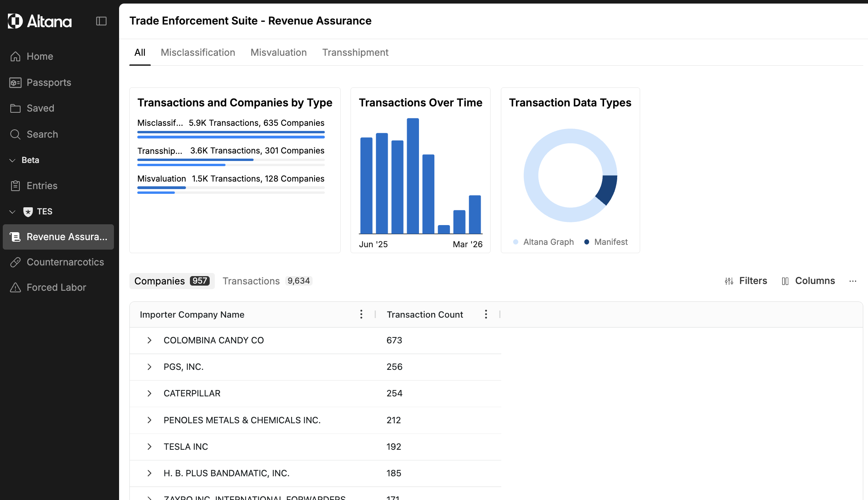Image resolution: width=868 pixels, height=500 pixels.
Task: Sort by Importer Company Name header
Action: coord(192,315)
